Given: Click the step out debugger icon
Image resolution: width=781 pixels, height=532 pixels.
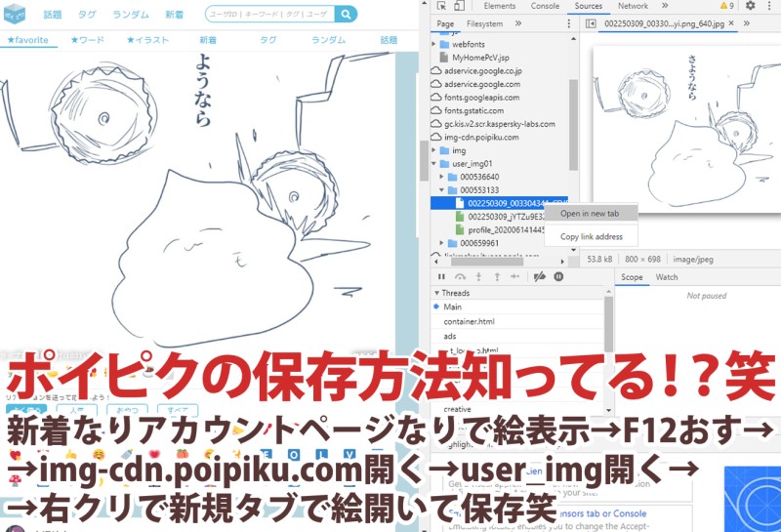Looking at the screenshot, I should pyautogui.click(x=497, y=276).
